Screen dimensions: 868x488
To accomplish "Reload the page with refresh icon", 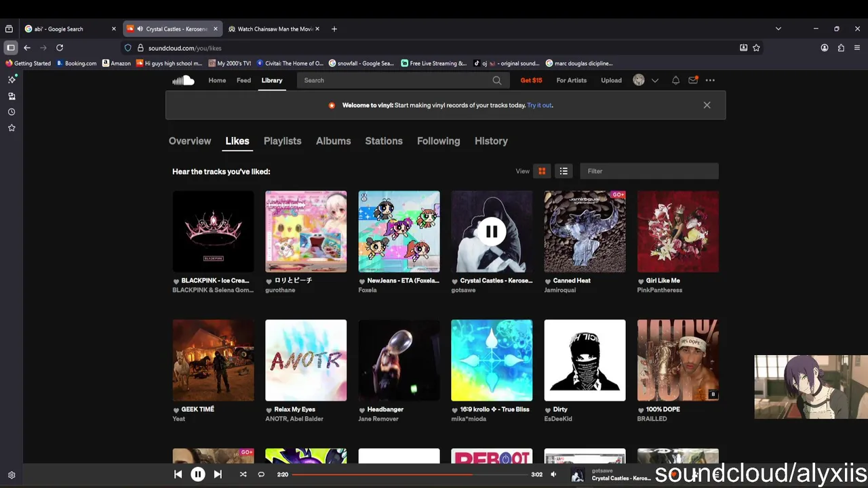I will [x=60, y=48].
